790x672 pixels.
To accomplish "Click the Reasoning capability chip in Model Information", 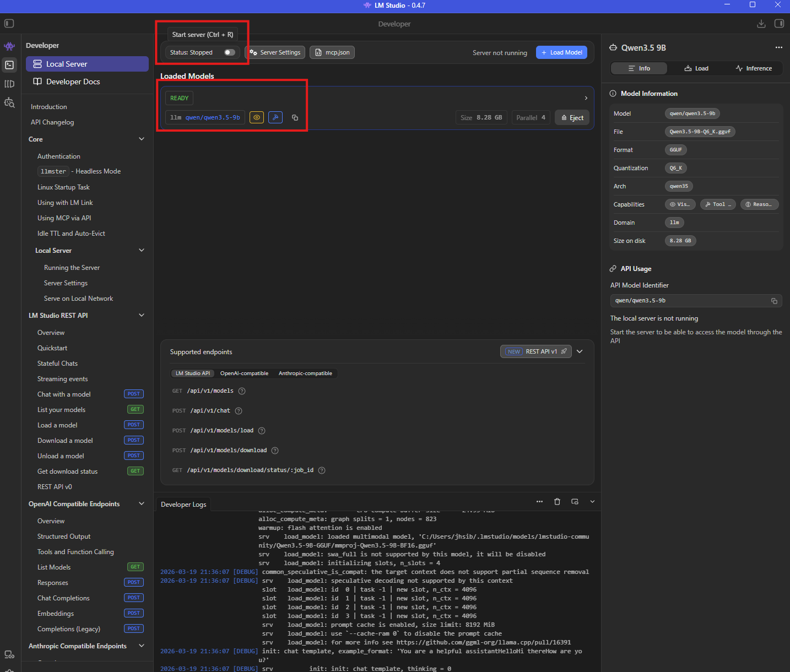I will pos(759,204).
